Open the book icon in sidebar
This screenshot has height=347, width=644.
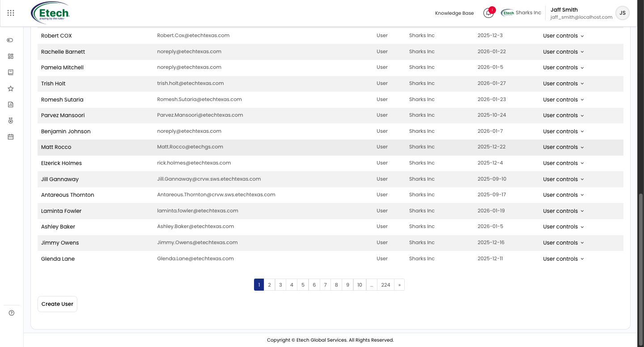tap(11, 72)
